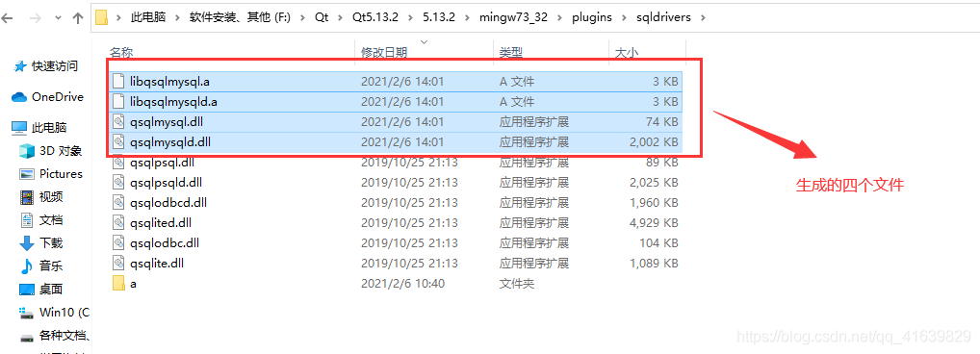The height and width of the screenshot is (354, 980).
Task: Click the 视频 film icon
Action: click(27, 196)
